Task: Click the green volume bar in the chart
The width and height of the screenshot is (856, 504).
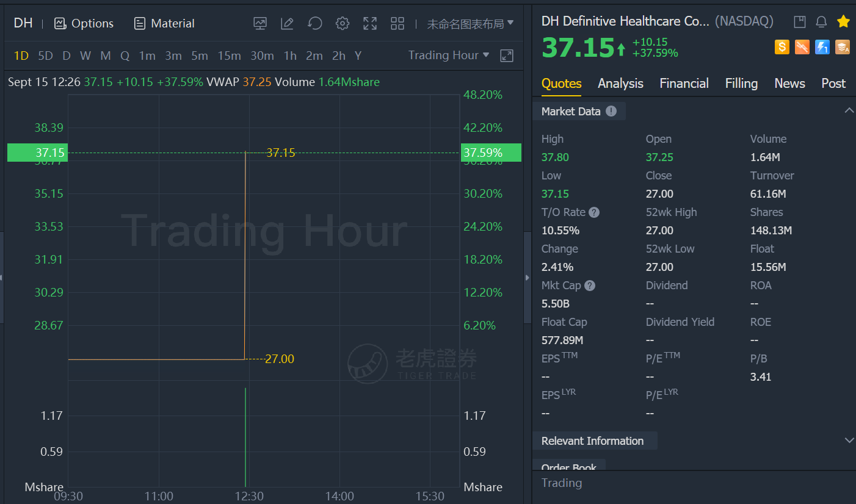Action: (x=245, y=437)
